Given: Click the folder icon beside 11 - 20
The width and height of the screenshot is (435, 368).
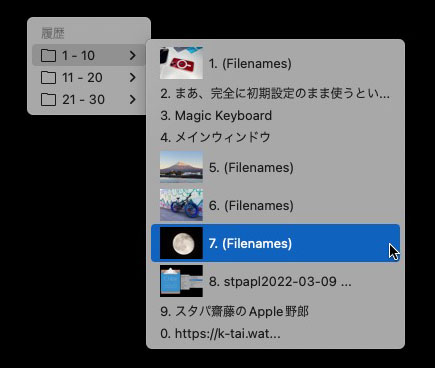Looking at the screenshot, I should 48,77.
